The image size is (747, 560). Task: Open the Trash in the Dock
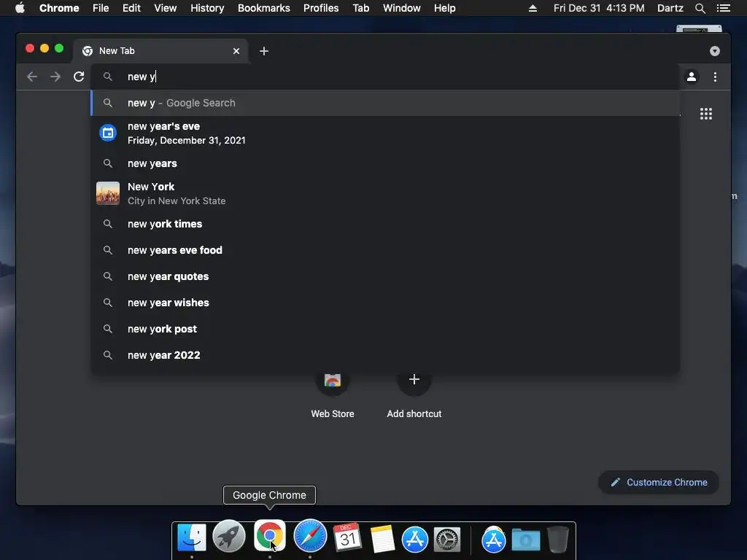[x=557, y=539]
